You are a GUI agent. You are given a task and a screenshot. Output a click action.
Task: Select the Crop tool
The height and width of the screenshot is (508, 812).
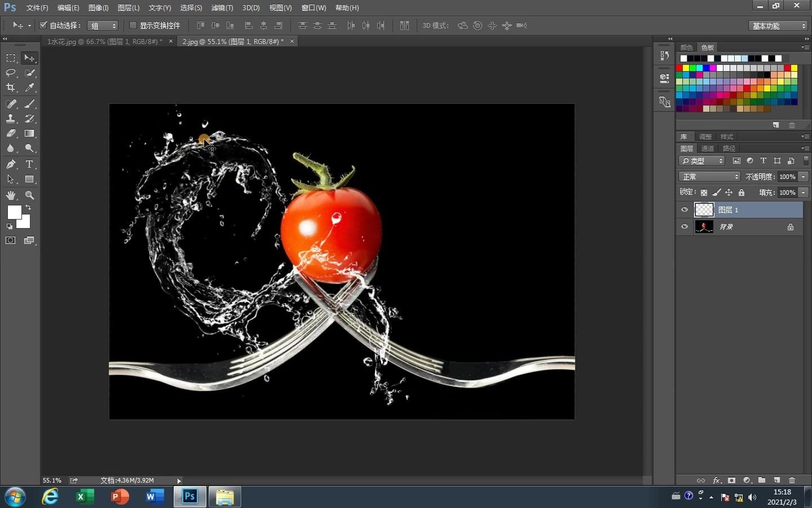point(11,87)
